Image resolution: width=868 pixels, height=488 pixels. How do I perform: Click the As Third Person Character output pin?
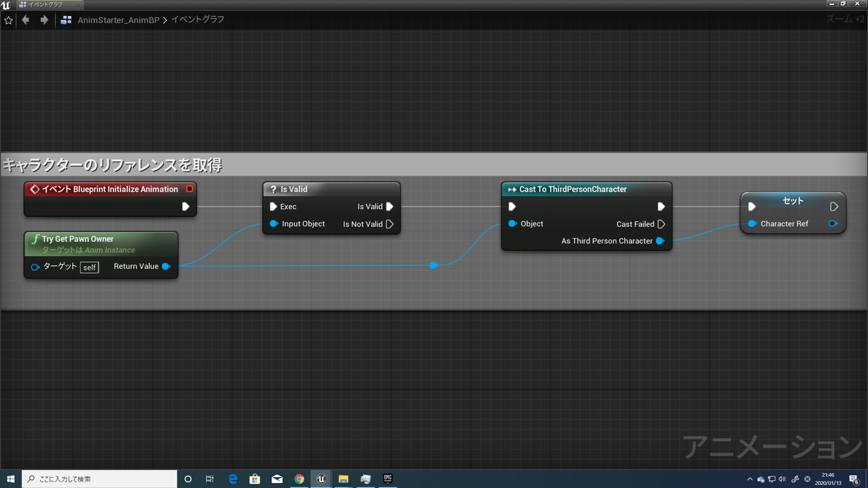coord(660,241)
